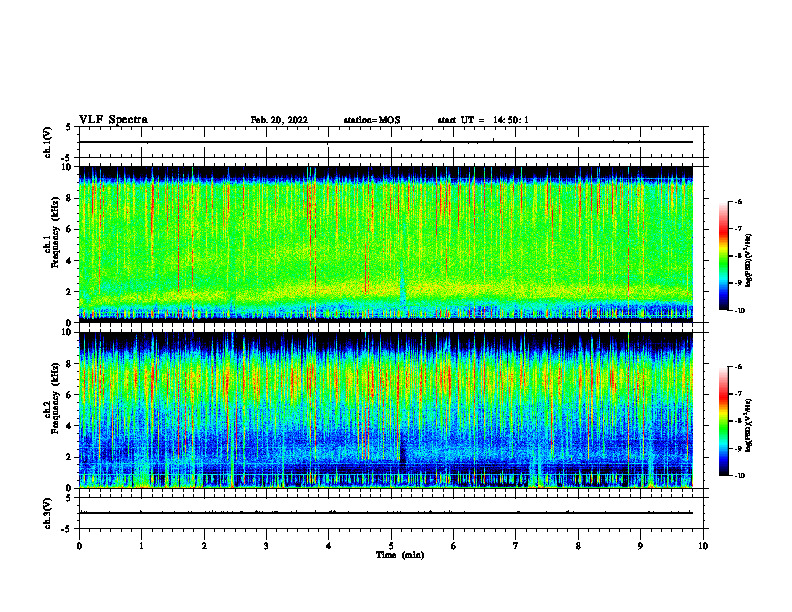Click the "ch.3(V)" axis label of bottom waveform

click(x=48, y=513)
